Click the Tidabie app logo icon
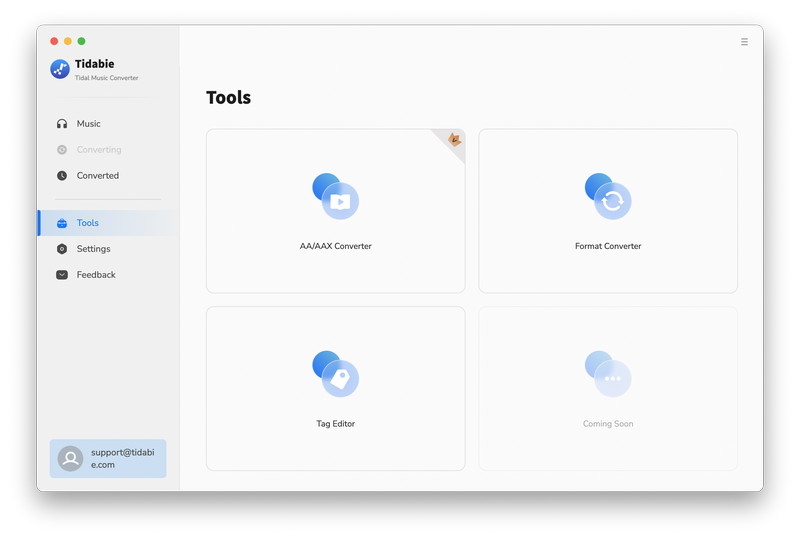This screenshot has height=540, width=800. click(60, 69)
